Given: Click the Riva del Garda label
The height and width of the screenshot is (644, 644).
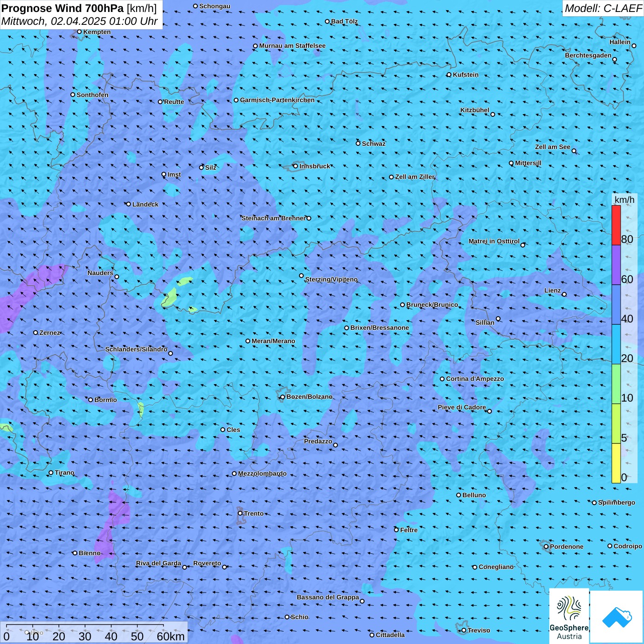Looking at the screenshot, I should pos(159,563).
